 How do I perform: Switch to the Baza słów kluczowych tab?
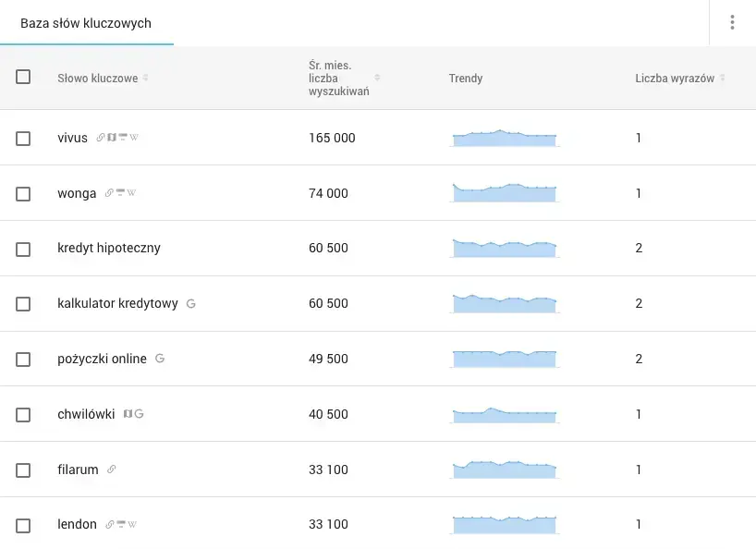click(x=86, y=23)
